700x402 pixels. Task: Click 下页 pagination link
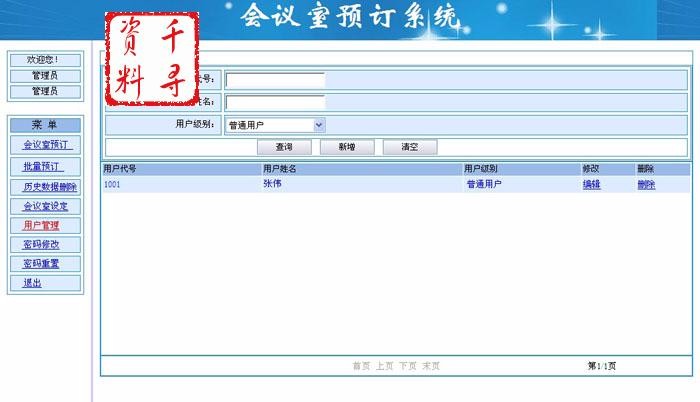pyautogui.click(x=408, y=366)
